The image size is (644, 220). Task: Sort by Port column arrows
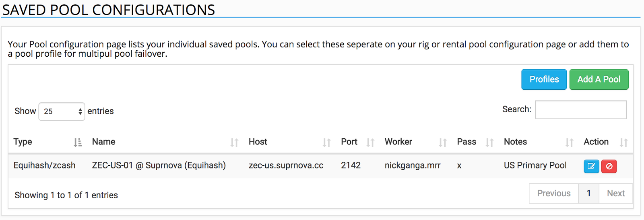(x=370, y=142)
